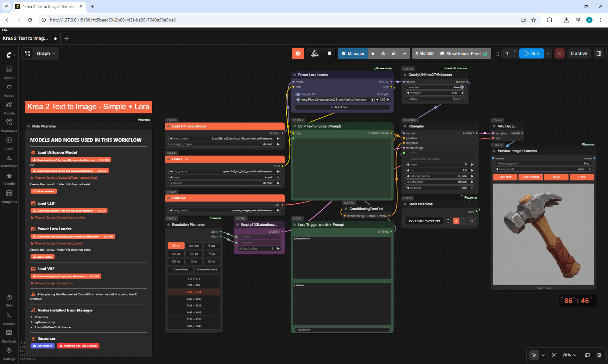Open the Help menu in the sidebar
608x364 pixels.
(x=9, y=301)
